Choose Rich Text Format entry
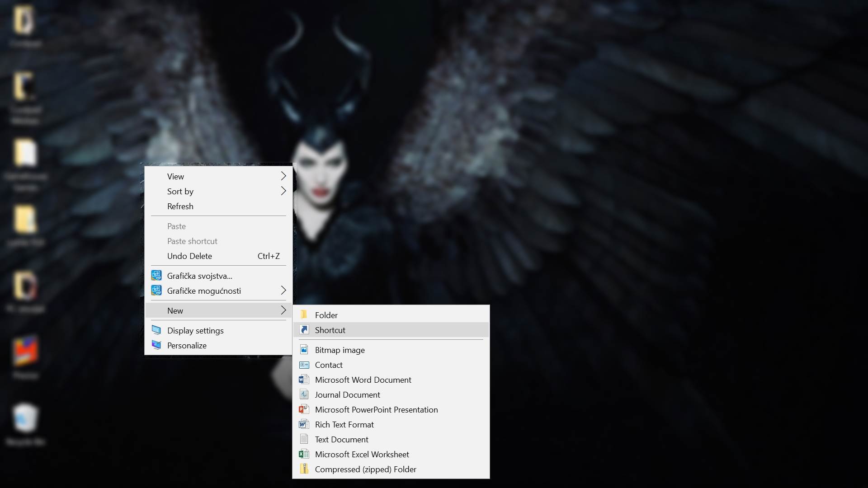The width and height of the screenshot is (868, 488). (344, 425)
